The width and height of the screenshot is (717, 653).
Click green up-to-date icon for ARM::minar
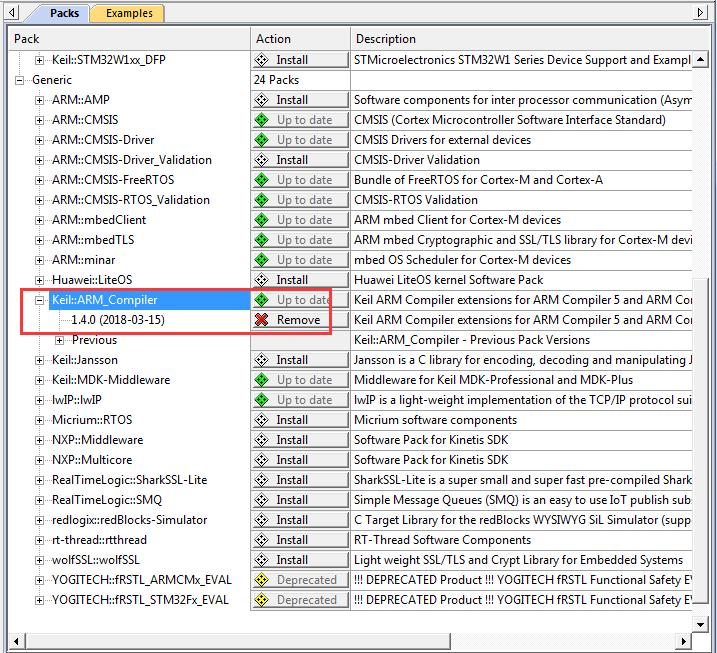tap(262, 260)
